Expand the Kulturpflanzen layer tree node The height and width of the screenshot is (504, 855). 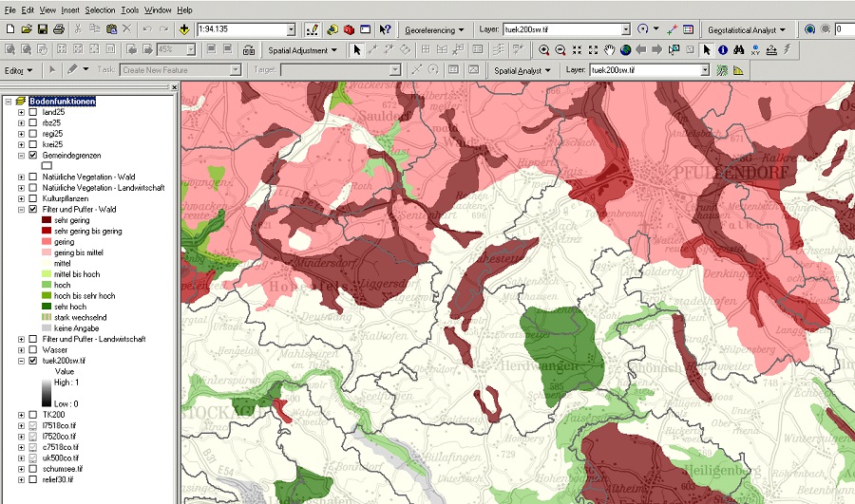(x=21, y=198)
